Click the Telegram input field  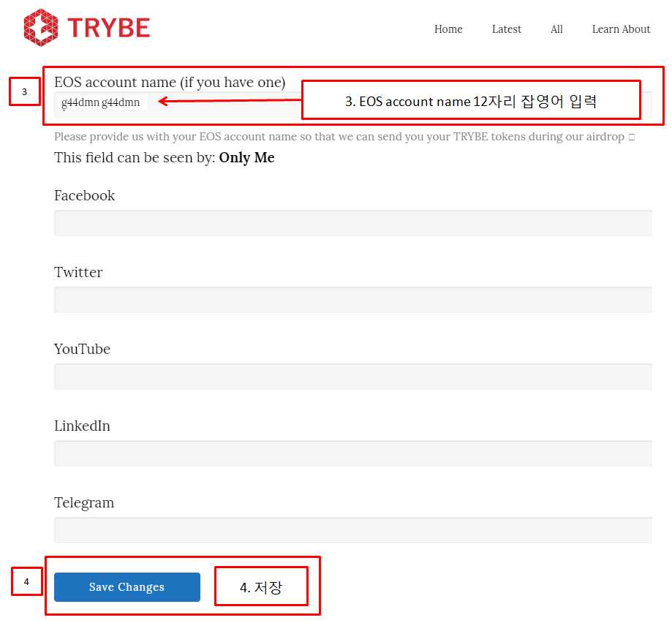pos(353,530)
